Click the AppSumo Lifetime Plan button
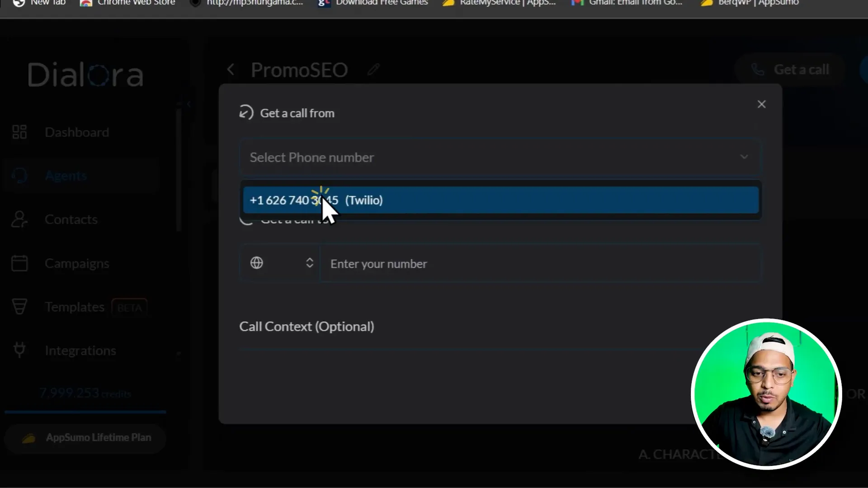868x488 pixels. pos(85,438)
